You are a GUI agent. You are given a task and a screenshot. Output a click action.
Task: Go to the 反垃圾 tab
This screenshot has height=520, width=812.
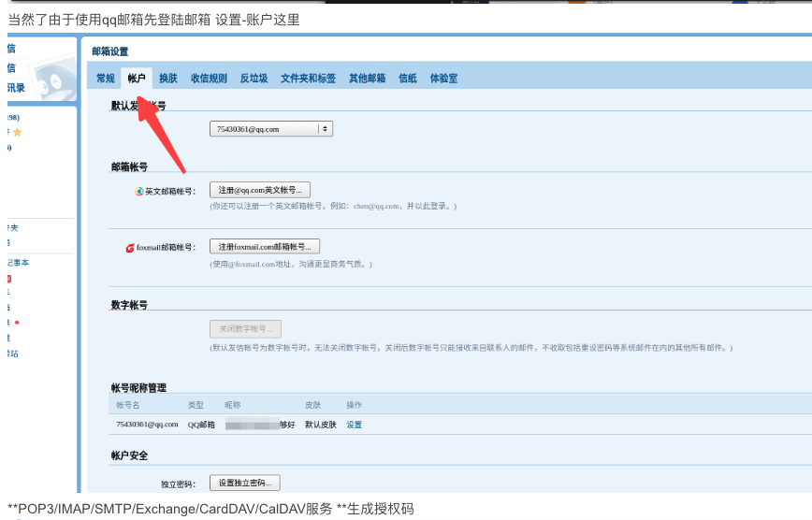pos(254,79)
